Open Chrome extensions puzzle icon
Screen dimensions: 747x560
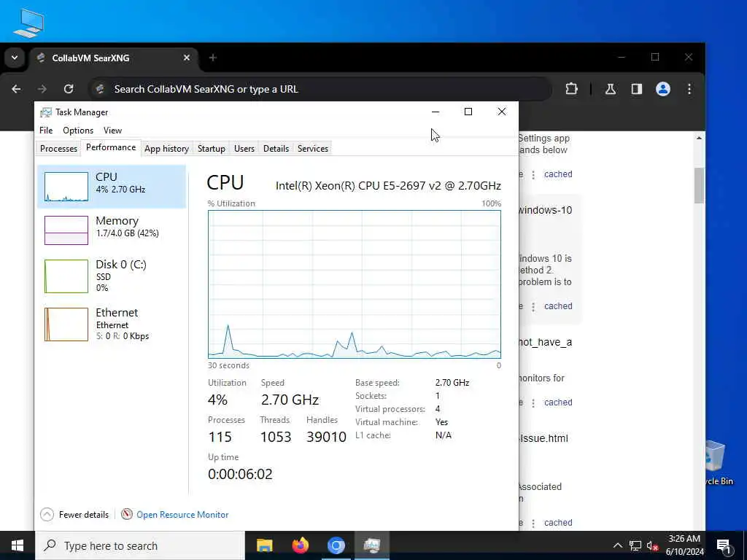(571, 89)
